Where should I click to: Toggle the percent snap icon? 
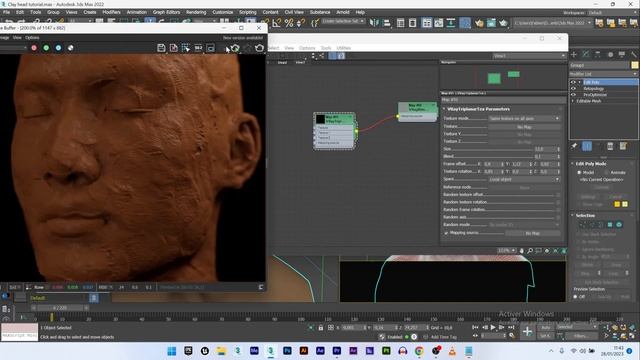pyautogui.click(x=289, y=22)
